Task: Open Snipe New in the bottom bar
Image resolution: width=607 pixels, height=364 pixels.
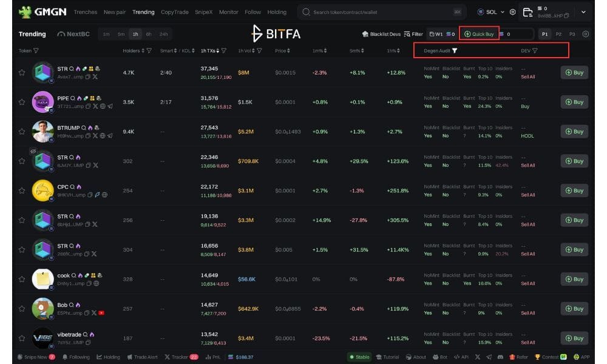Action: point(36,357)
